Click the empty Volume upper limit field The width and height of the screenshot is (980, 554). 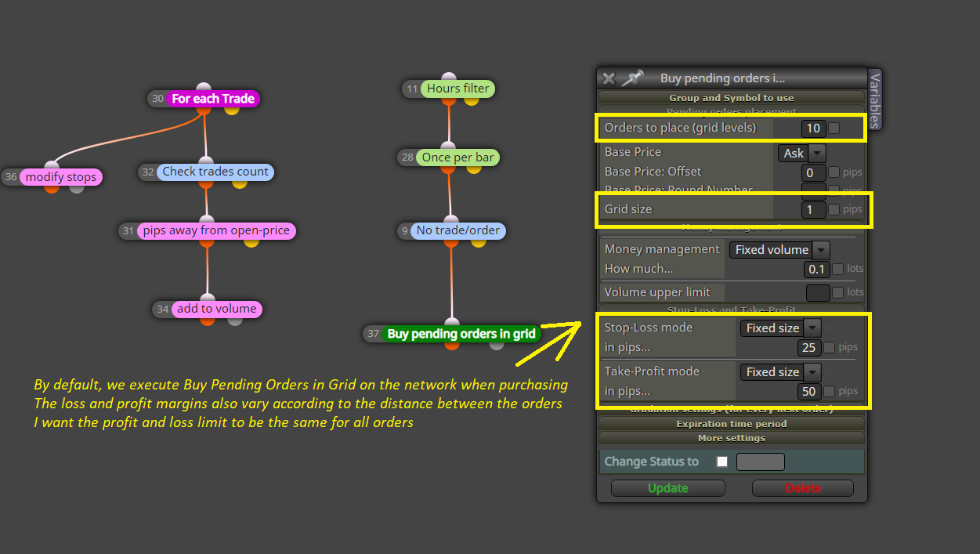(818, 292)
